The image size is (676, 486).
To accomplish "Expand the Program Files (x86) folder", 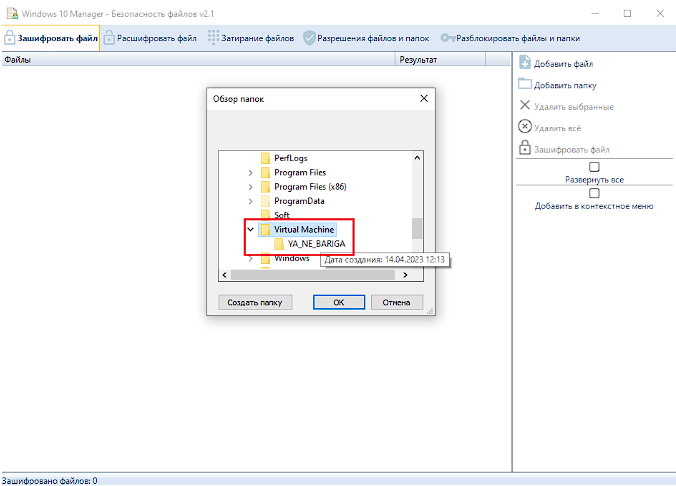I will [250, 187].
